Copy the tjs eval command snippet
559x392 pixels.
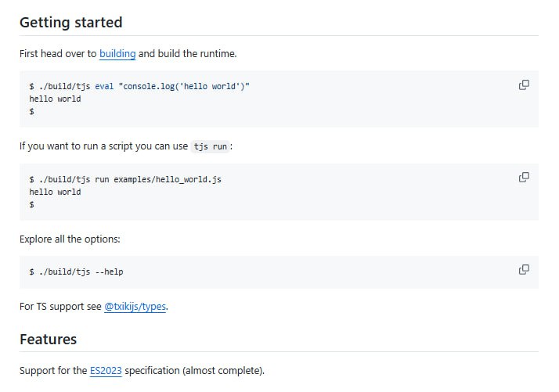click(524, 85)
